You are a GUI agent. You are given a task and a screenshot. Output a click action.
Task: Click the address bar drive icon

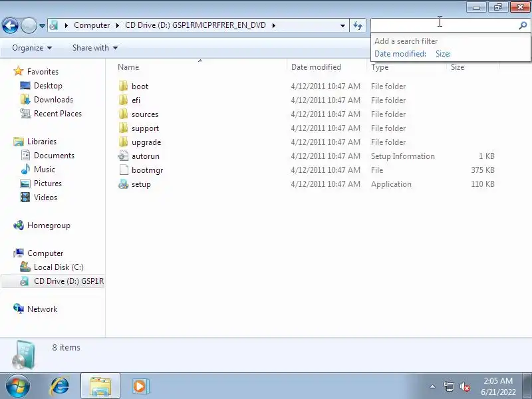(x=54, y=25)
